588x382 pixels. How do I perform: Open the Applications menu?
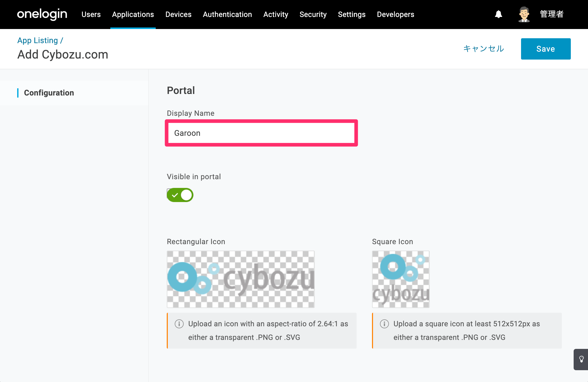coord(133,14)
